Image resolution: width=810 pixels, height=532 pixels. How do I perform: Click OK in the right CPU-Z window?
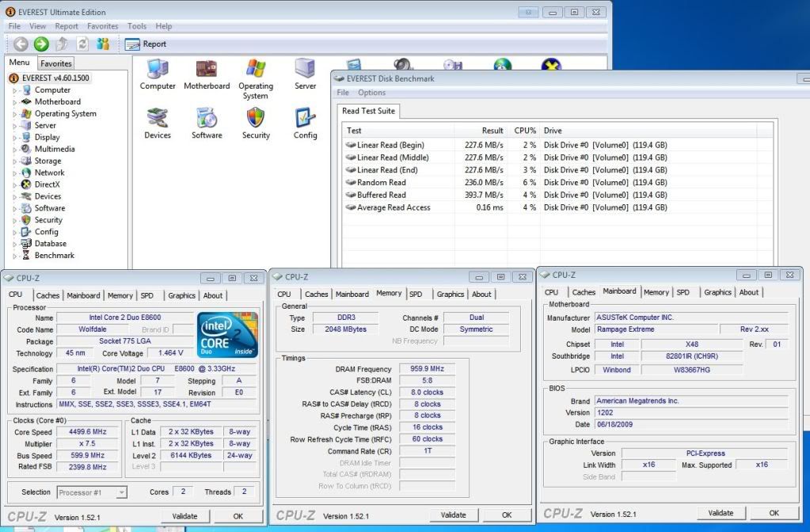point(774,513)
